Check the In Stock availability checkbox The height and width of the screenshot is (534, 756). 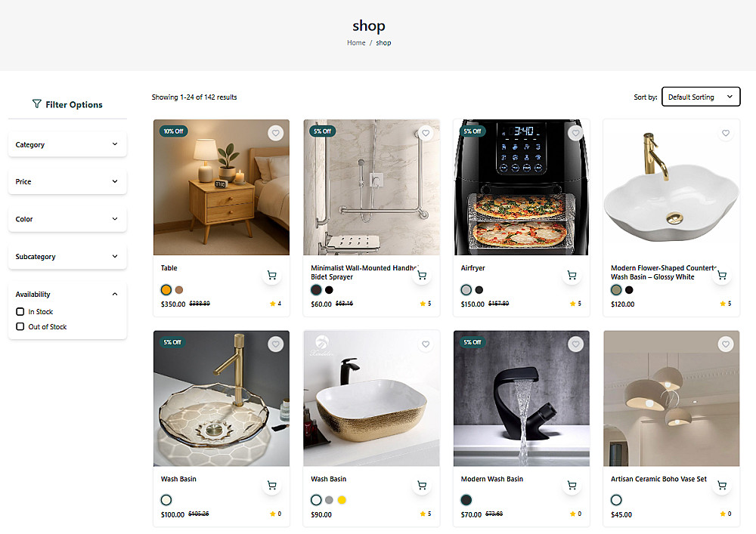[x=20, y=312]
